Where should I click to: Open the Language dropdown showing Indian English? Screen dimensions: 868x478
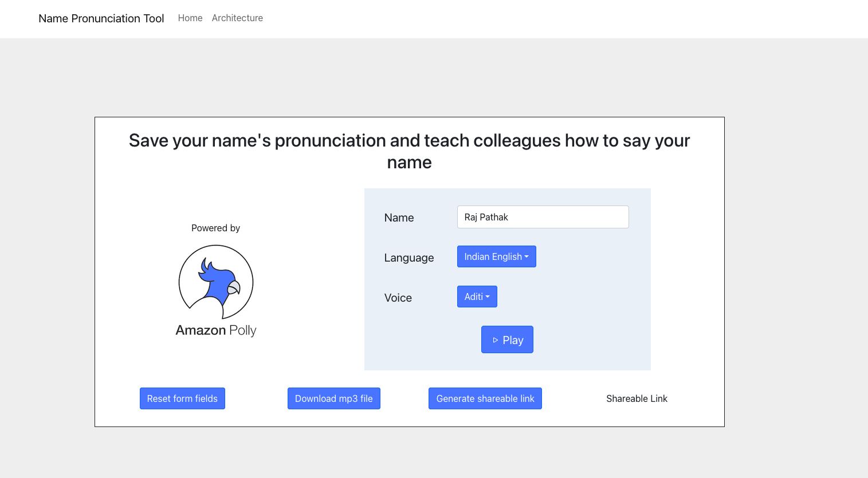pos(496,256)
